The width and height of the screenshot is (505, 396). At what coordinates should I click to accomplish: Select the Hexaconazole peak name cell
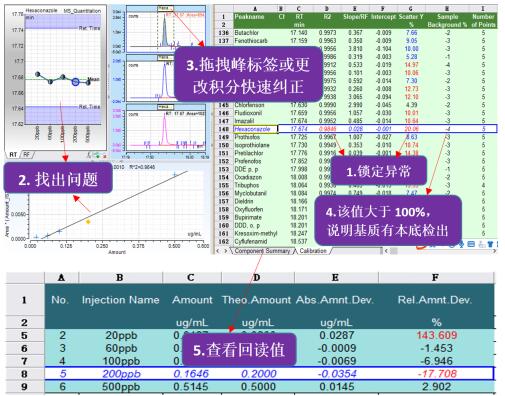(256, 129)
